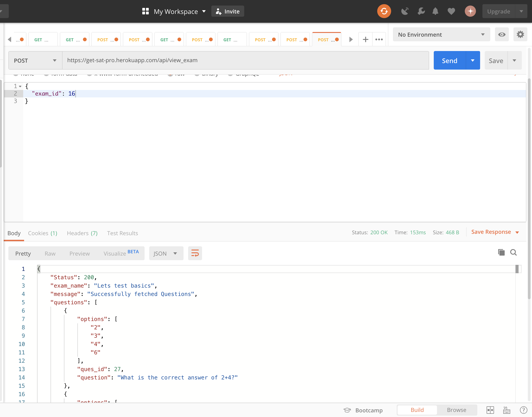This screenshot has height=417, width=532.
Task: Expand the Upgrade dropdown arrow
Action: [521, 11]
